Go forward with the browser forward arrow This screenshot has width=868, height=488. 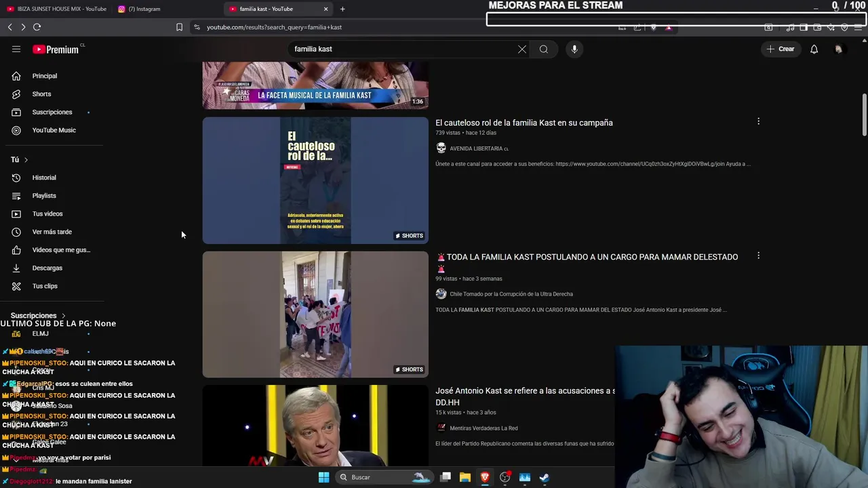coord(23,27)
